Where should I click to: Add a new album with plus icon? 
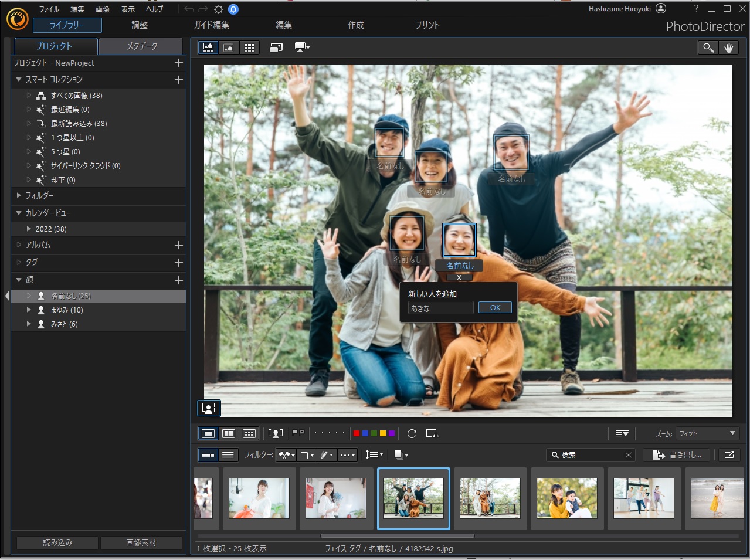coord(179,245)
